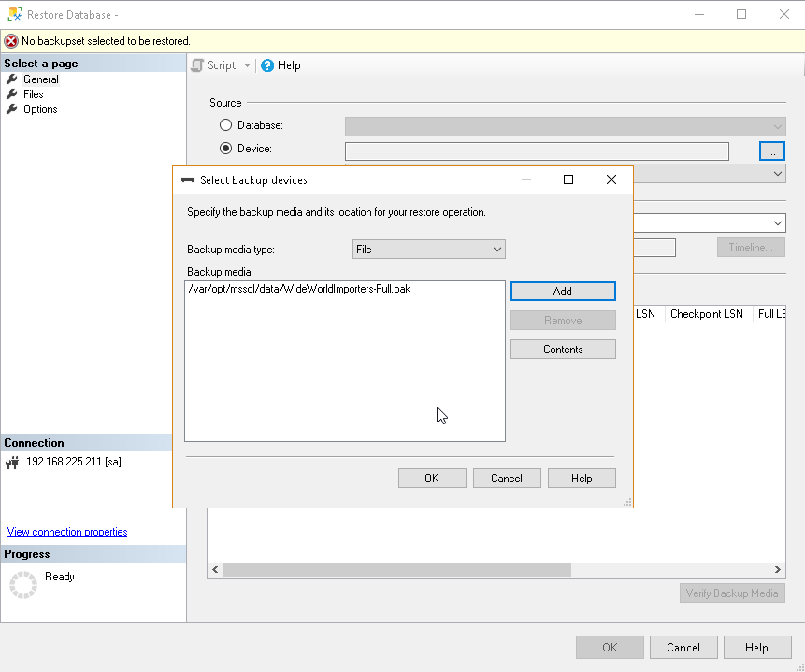Maximize the Select backup devices dialog
This screenshot has height=672, width=805.
pos(568,179)
